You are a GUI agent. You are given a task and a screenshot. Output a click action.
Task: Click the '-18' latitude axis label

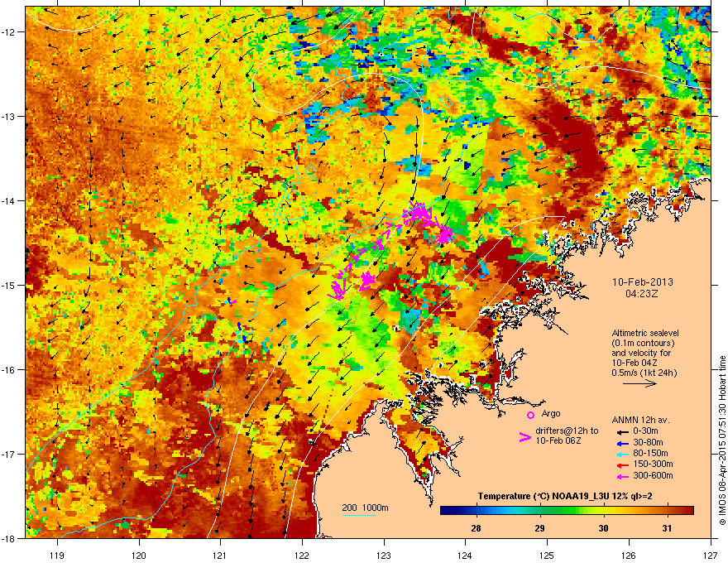pos(8,538)
